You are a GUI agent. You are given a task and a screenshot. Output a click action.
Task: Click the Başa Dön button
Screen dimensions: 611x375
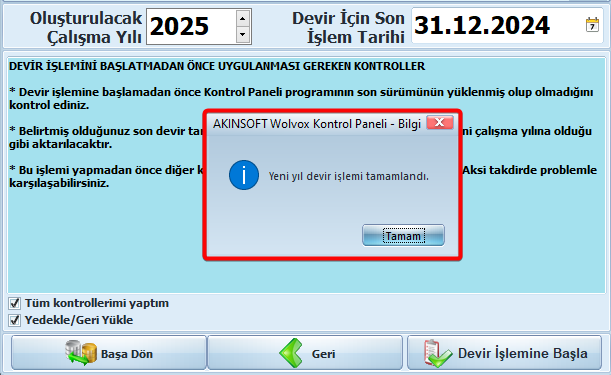pos(109,353)
